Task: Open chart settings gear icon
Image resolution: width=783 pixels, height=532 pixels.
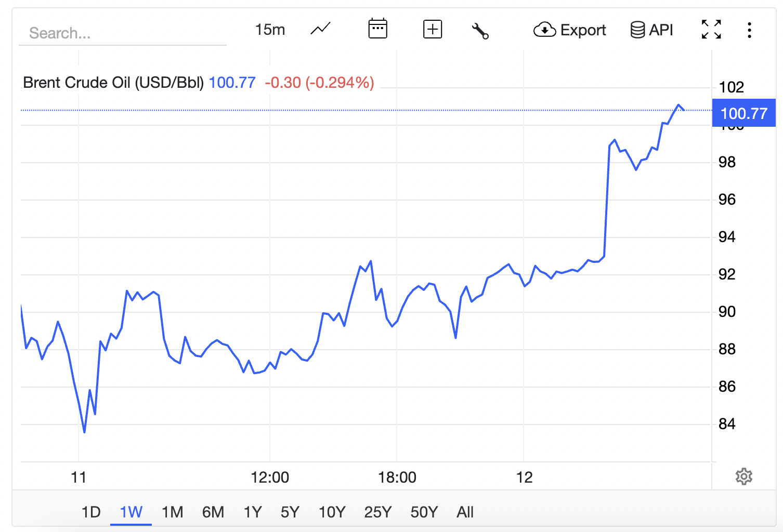Action: click(x=743, y=476)
